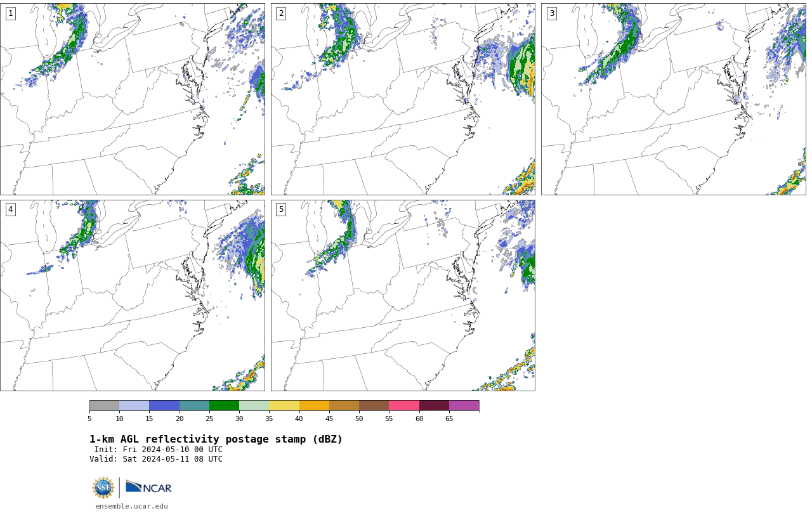Click the colorbar tick label 20

pyautogui.click(x=180, y=419)
